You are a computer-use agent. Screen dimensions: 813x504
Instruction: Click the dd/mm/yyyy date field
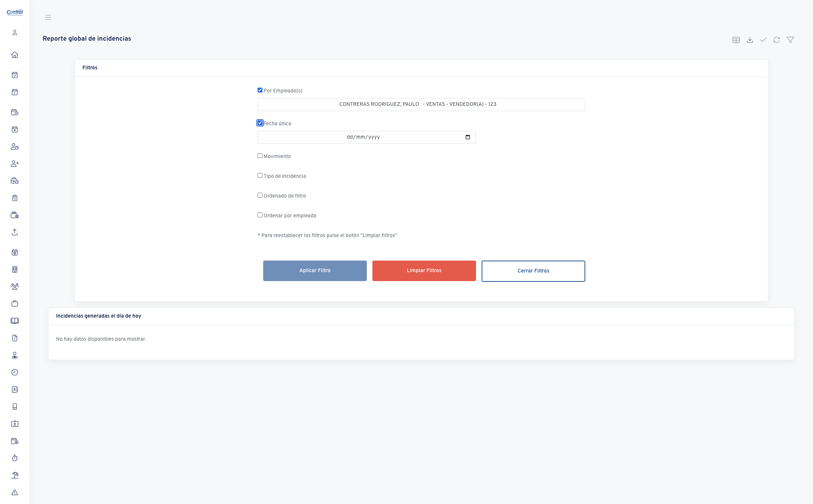point(366,137)
